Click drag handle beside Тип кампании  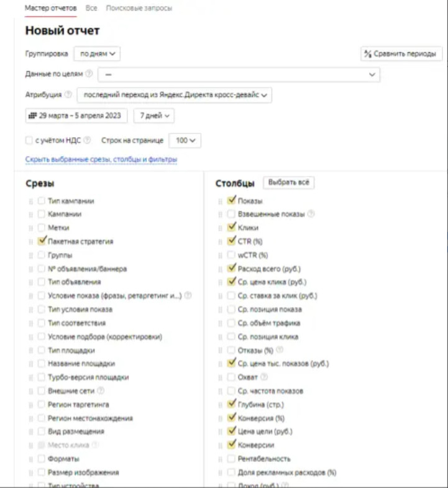pyautogui.click(x=30, y=201)
